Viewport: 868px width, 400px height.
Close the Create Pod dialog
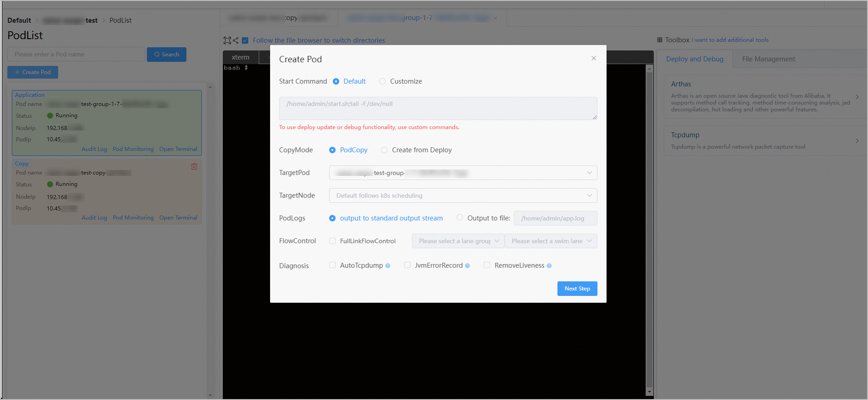(593, 58)
